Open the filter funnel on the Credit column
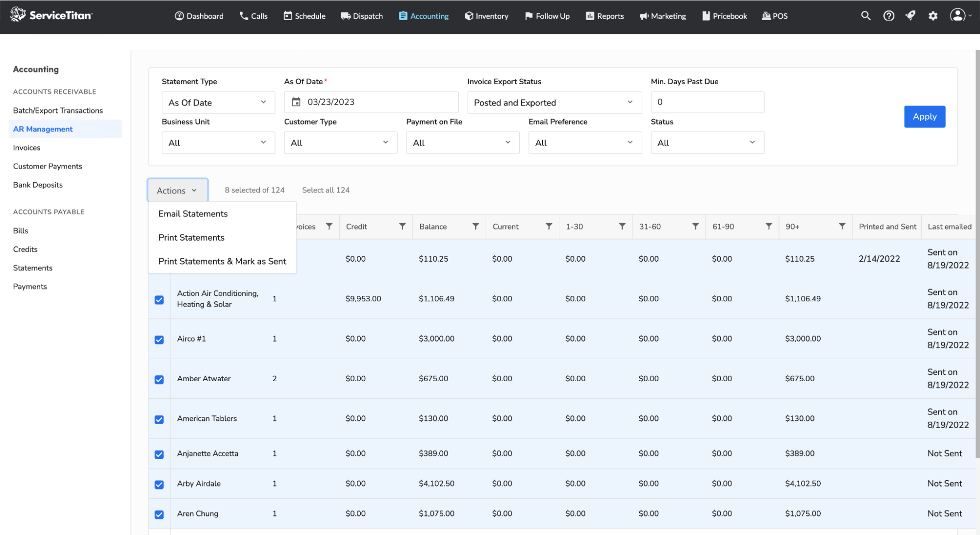Image resolution: width=980 pixels, height=535 pixels. (x=402, y=226)
